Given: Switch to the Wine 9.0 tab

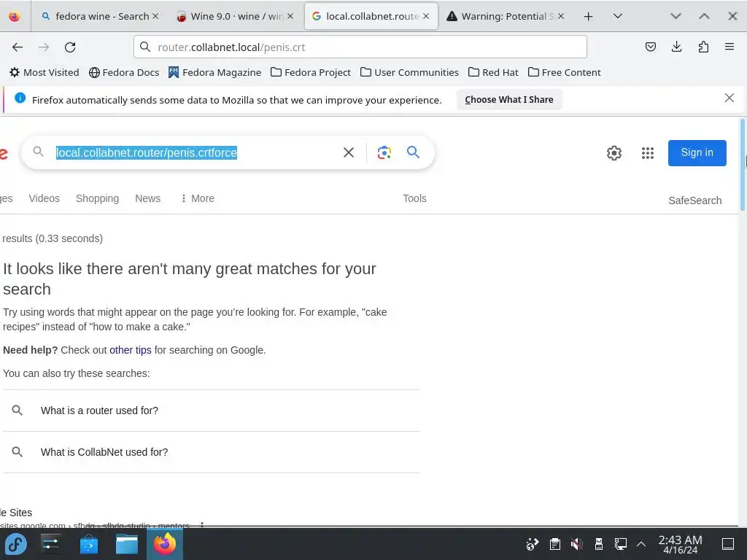Looking at the screenshot, I should coord(236,16).
